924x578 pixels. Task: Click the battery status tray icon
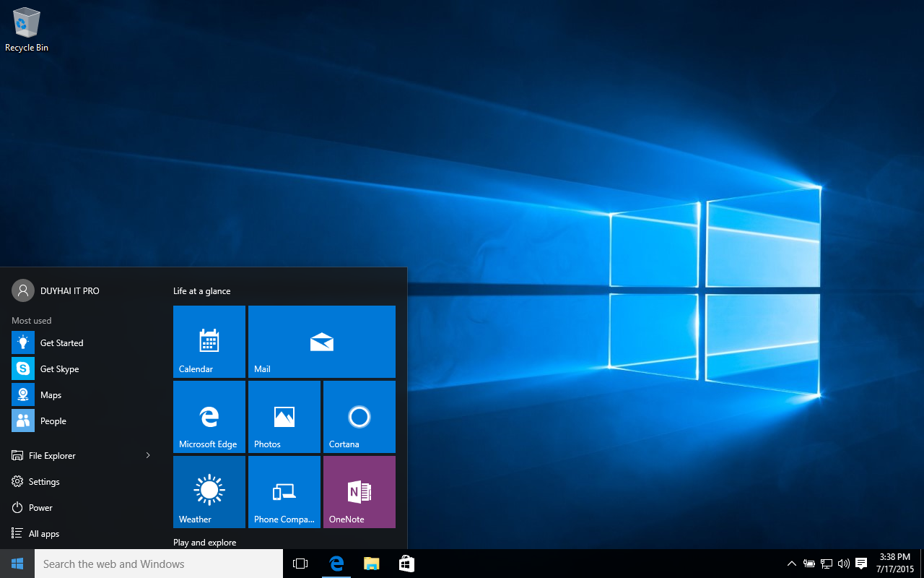click(809, 564)
